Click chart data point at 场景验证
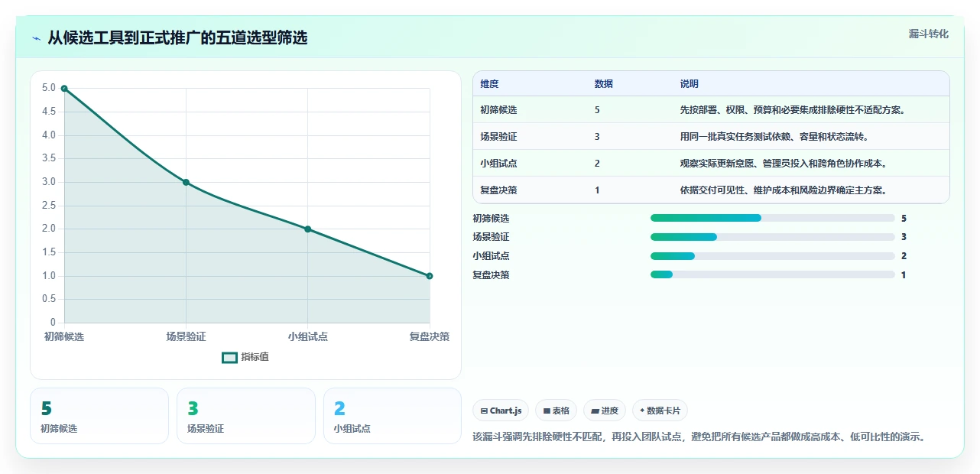 186,182
